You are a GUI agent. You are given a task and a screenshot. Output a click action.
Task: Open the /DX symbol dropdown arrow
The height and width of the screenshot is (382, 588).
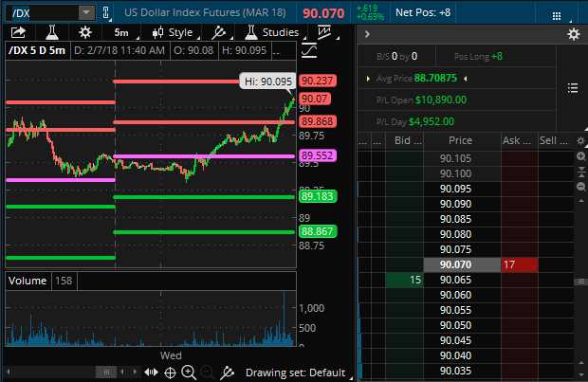coord(85,12)
